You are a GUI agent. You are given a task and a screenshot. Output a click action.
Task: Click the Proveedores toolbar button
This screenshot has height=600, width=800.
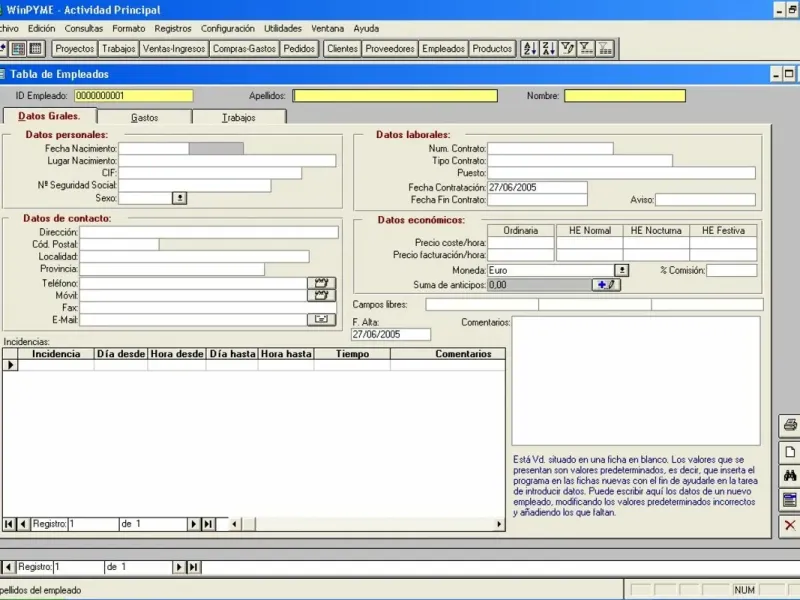pos(390,48)
